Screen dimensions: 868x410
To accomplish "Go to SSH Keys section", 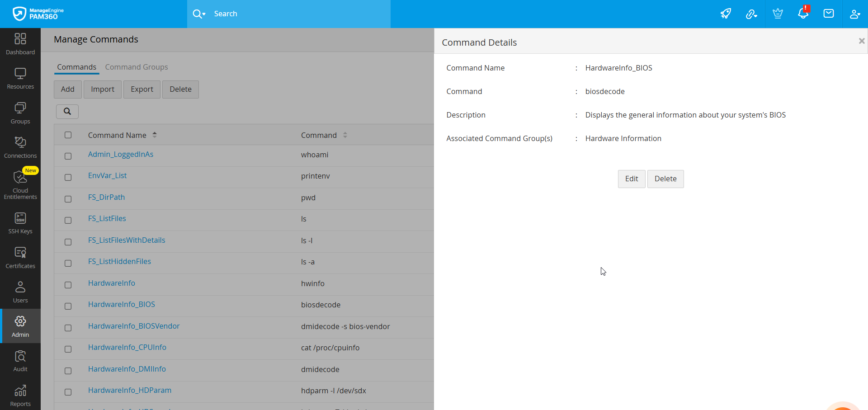I will click(x=20, y=223).
